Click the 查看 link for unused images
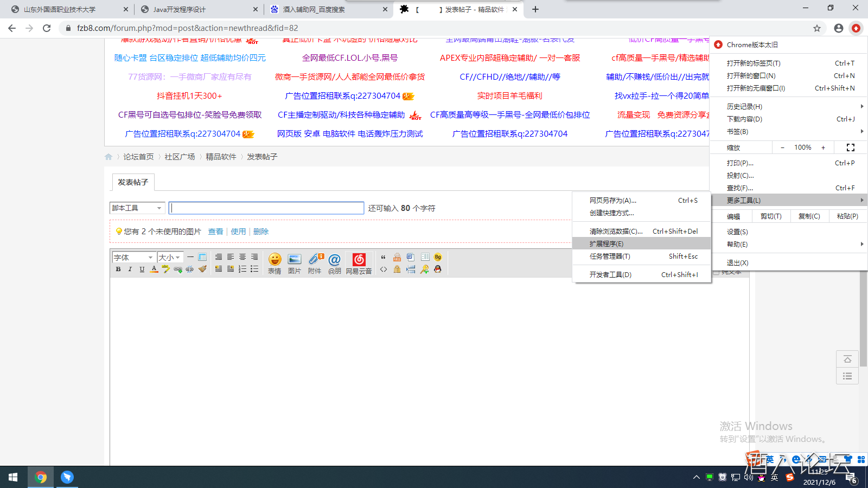Image resolution: width=868 pixels, height=488 pixels. coord(215,232)
